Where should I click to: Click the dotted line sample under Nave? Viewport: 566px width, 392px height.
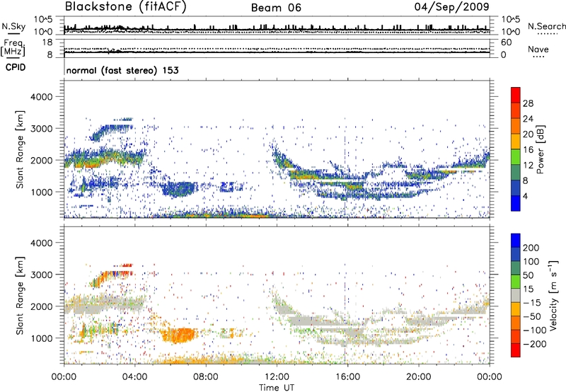[x=538, y=57]
